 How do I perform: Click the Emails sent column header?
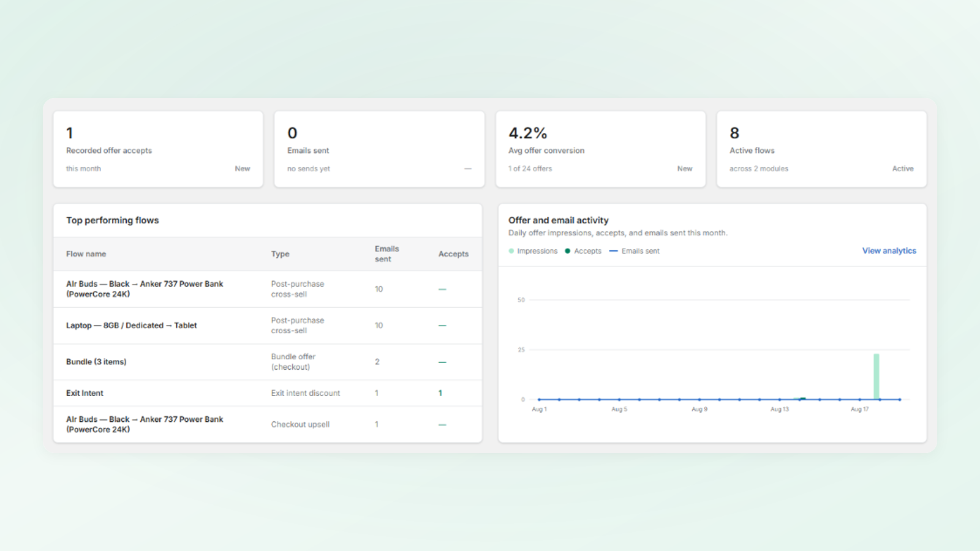[x=386, y=254]
